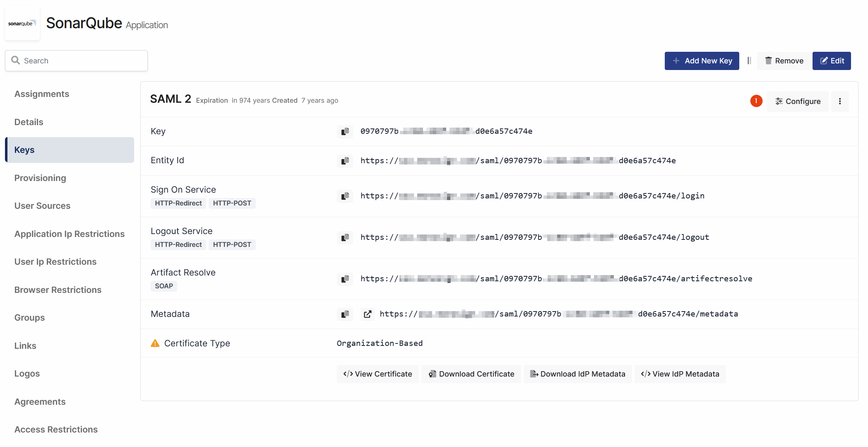
Task: Open Browser Restrictions page
Action: point(58,290)
